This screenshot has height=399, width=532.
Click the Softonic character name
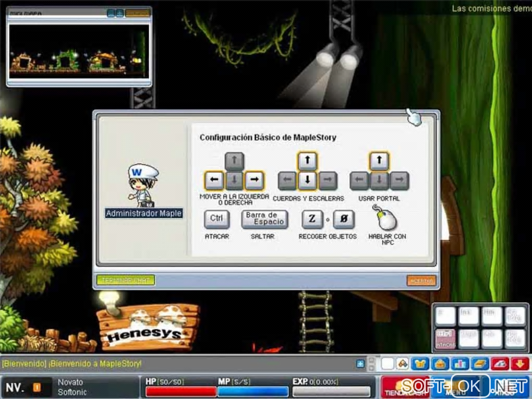[x=72, y=392]
